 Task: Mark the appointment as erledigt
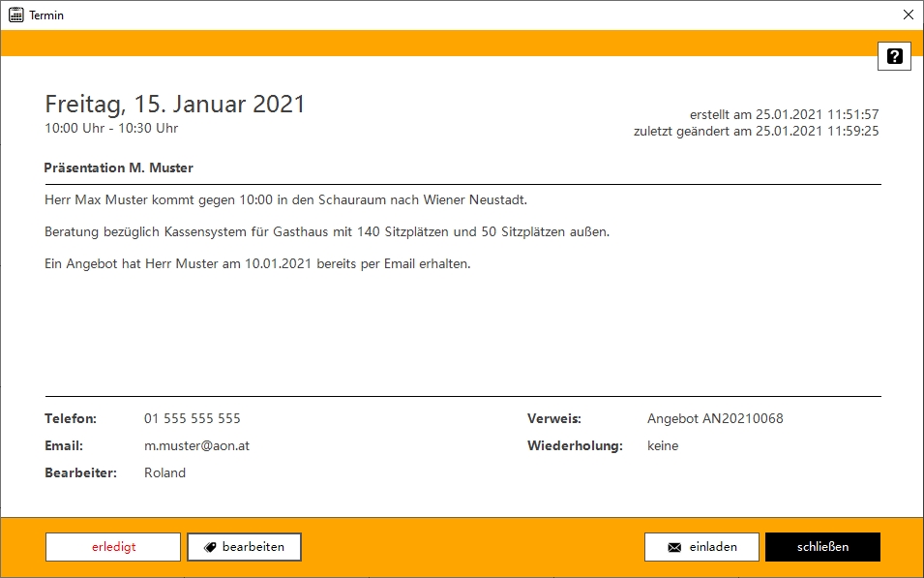(x=113, y=547)
